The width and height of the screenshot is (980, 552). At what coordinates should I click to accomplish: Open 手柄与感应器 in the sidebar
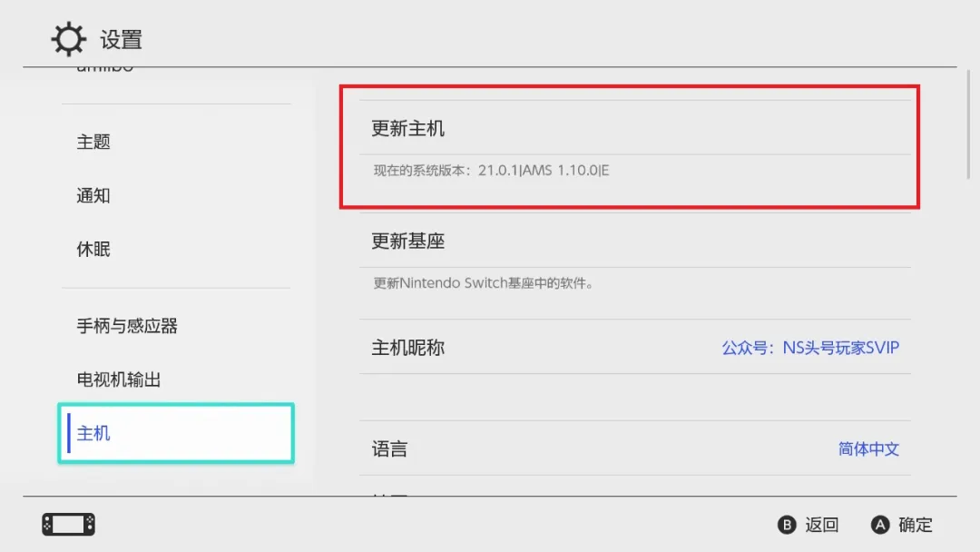(127, 326)
